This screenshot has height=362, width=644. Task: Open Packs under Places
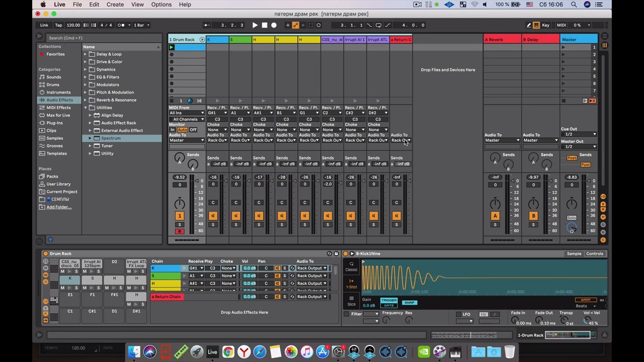pos(52,176)
